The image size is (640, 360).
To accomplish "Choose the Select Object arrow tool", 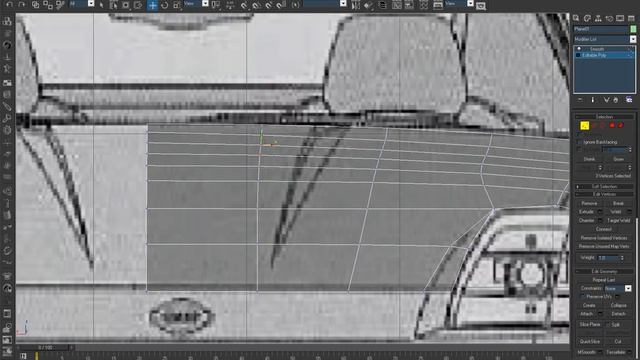I will tap(102, 5).
